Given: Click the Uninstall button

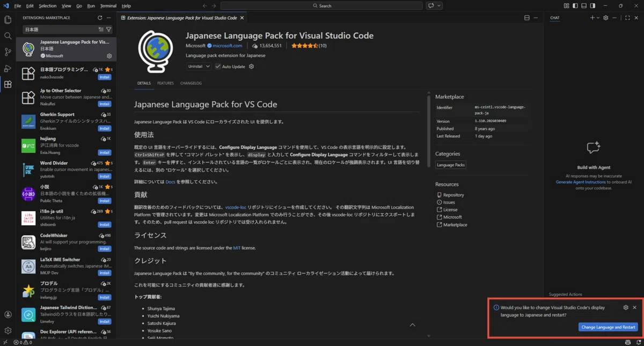Looking at the screenshot, I should pos(195,67).
